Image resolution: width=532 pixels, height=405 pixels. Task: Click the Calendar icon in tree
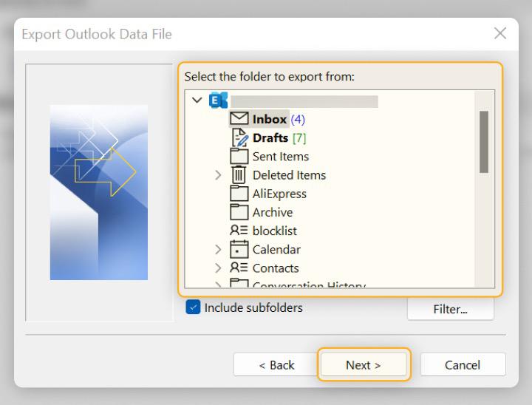click(239, 249)
